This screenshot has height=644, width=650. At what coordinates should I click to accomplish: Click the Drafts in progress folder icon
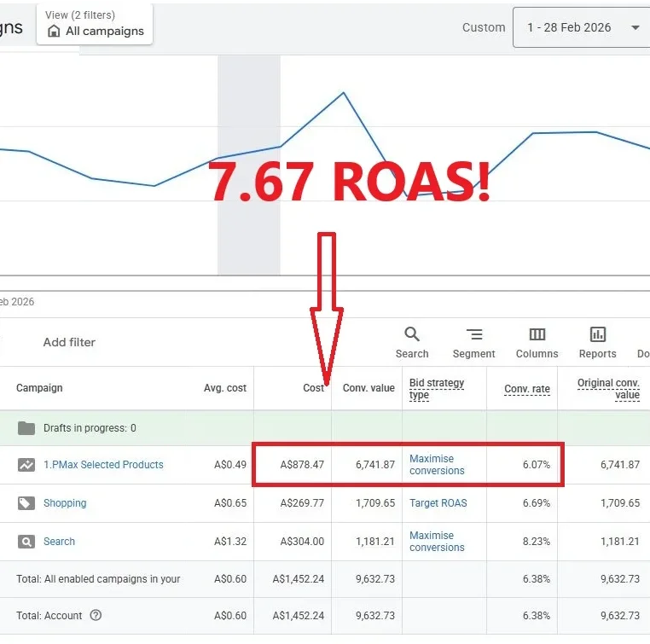tap(26, 428)
